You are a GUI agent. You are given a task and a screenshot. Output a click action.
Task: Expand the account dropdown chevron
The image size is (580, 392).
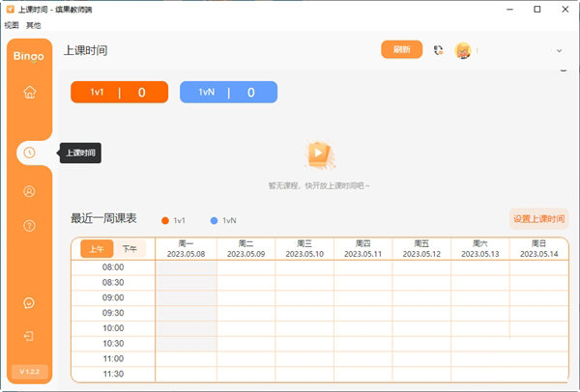pos(560,50)
